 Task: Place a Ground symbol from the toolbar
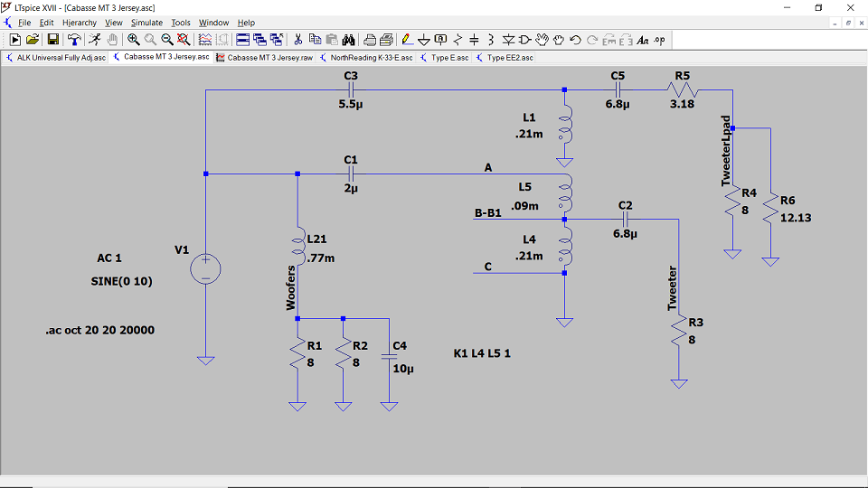point(423,39)
